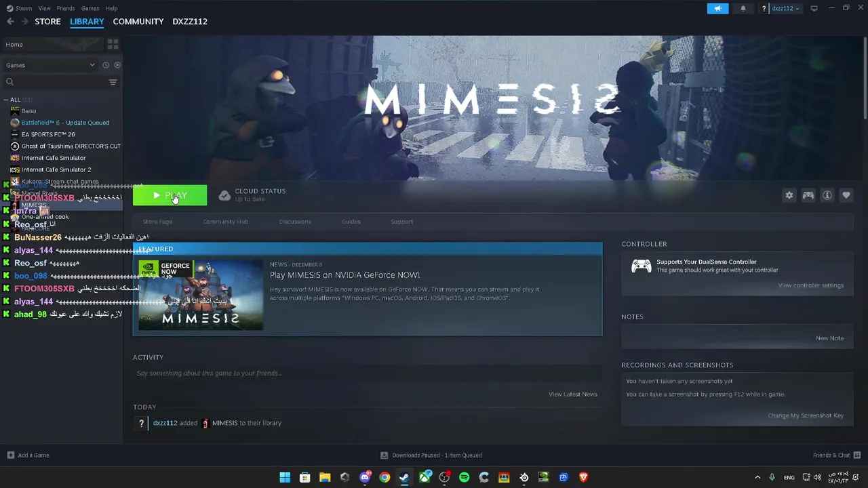
Task: Open the Help menu
Action: 111,8
